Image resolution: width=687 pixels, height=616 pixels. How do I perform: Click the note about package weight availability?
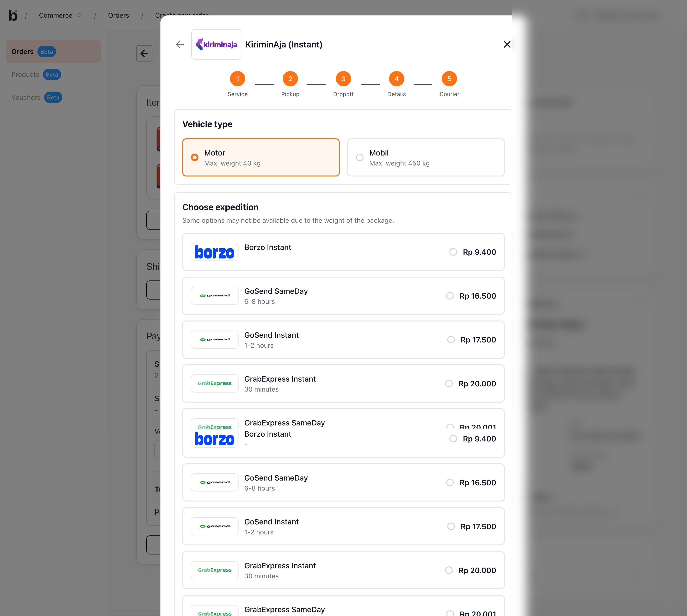coord(288,220)
